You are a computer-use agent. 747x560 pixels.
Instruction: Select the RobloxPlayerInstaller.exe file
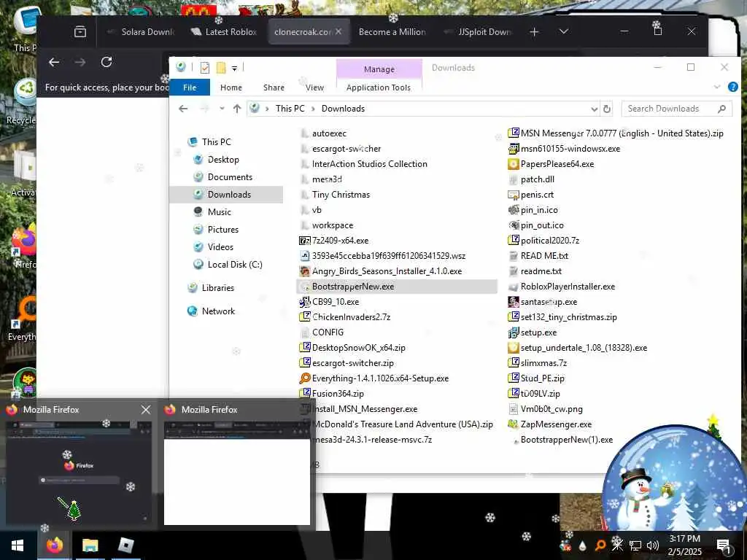561,287
